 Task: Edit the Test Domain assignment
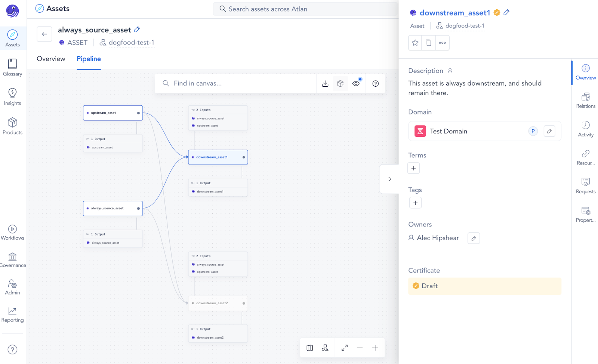point(549,131)
